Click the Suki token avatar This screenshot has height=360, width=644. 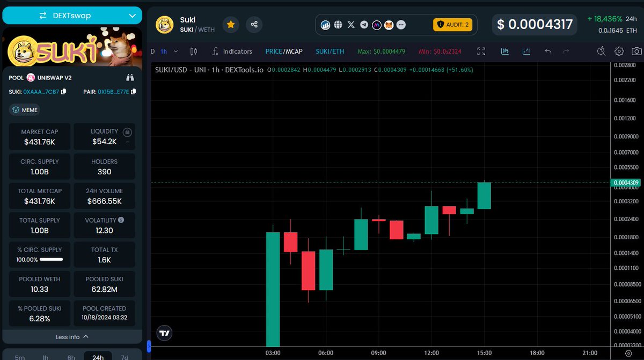click(x=164, y=25)
